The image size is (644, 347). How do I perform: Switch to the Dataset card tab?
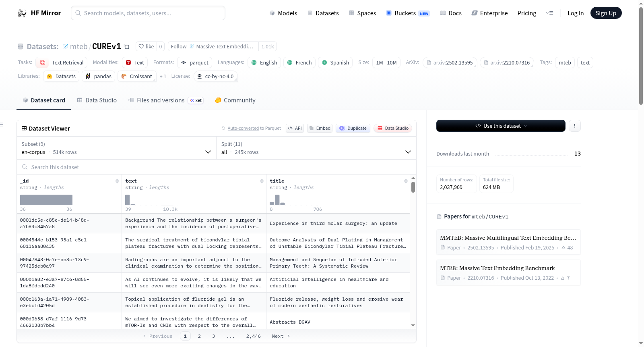click(43, 100)
